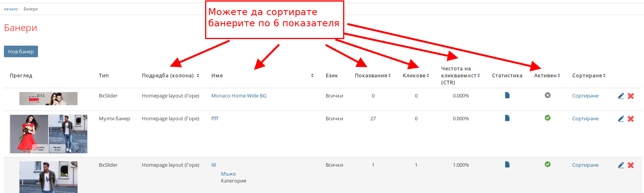Sort by Подредба (колона) header
This screenshot has height=193, width=644.
170,76
